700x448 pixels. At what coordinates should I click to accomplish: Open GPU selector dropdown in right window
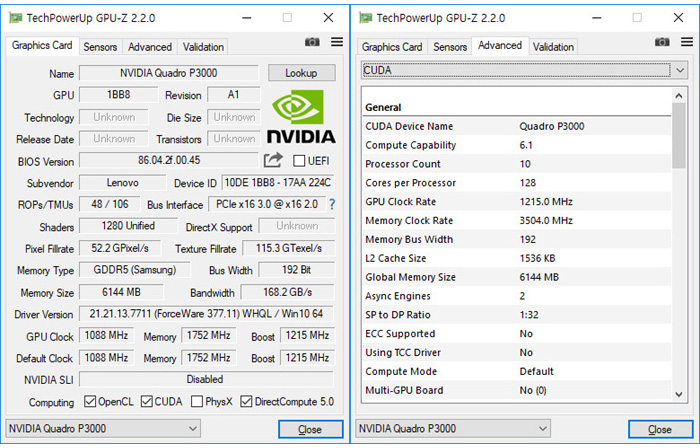coord(453,429)
